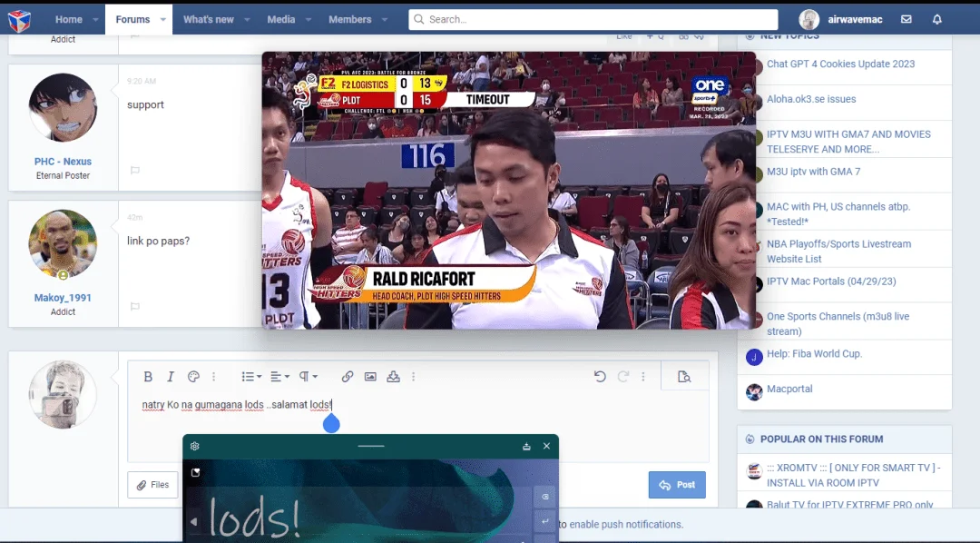The height and width of the screenshot is (543, 980).
Task: Open the Chat GPT 4 Cookies Update 2023 topic
Action: [x=840, y=64]
